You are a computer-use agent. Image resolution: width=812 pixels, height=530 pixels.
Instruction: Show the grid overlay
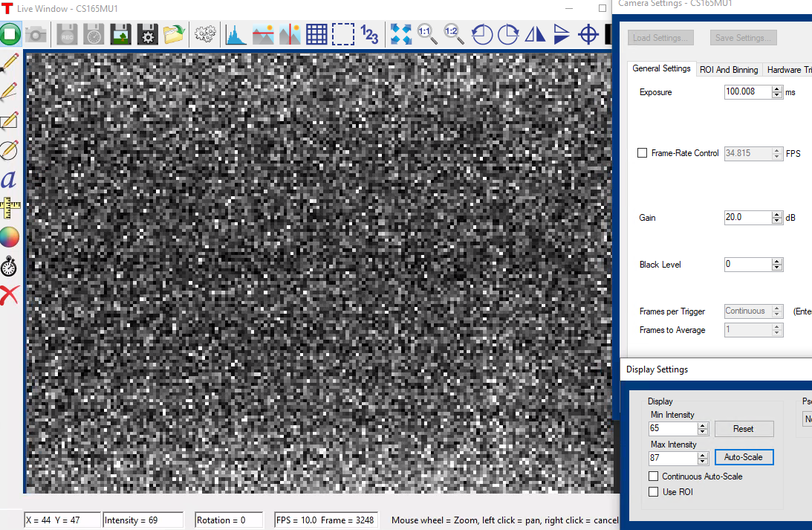(316, 34)
